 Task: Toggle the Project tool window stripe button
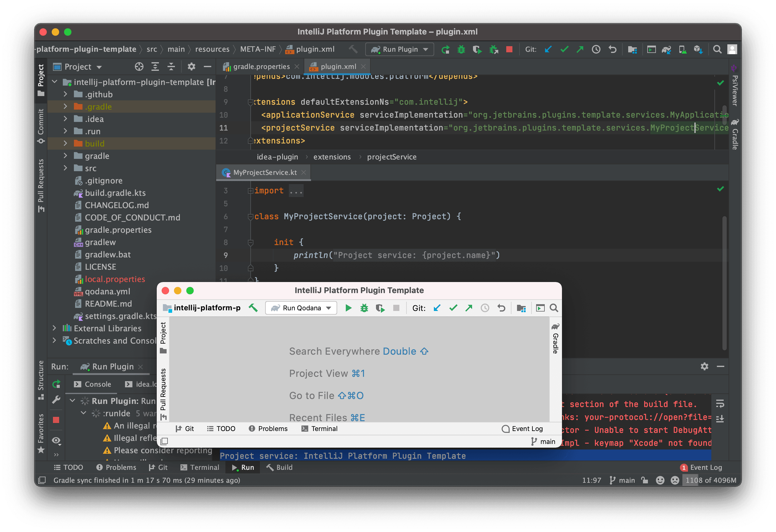click(41, 80)
